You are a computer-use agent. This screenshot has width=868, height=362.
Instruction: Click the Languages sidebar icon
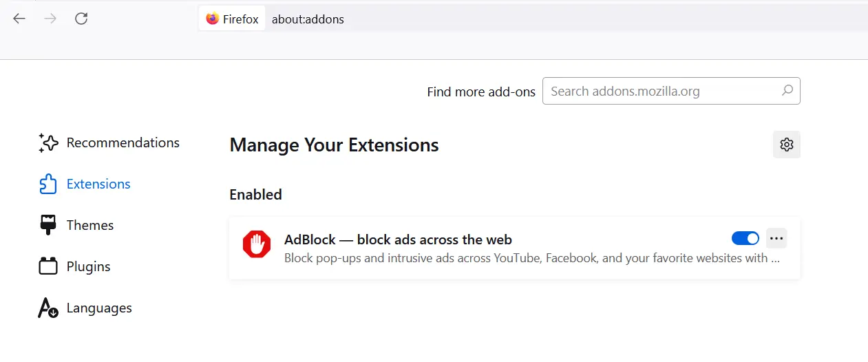pyautogui.click(x=48, y=308)
